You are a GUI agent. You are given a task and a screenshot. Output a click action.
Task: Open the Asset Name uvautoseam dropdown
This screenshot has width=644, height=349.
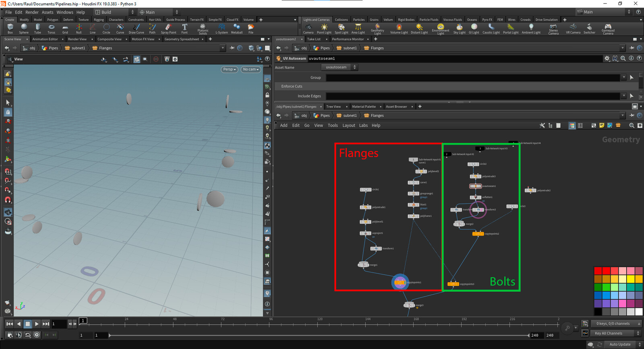[x=339, y=67]
